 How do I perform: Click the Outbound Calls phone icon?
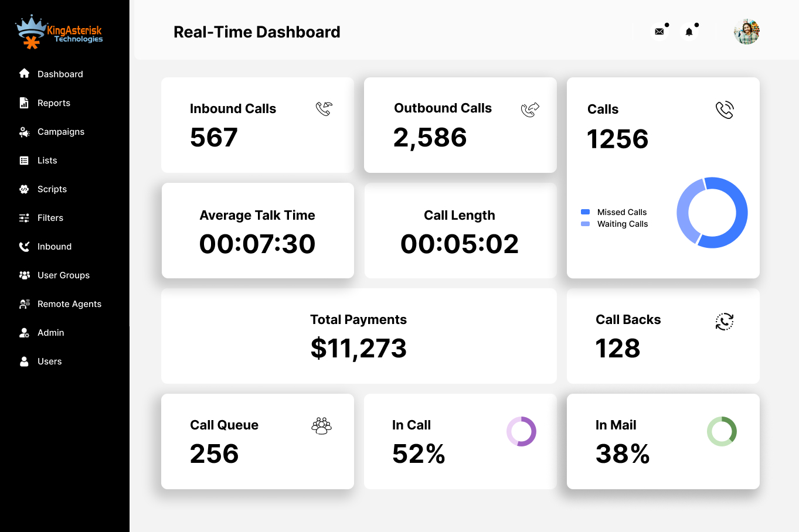[530, 110]
